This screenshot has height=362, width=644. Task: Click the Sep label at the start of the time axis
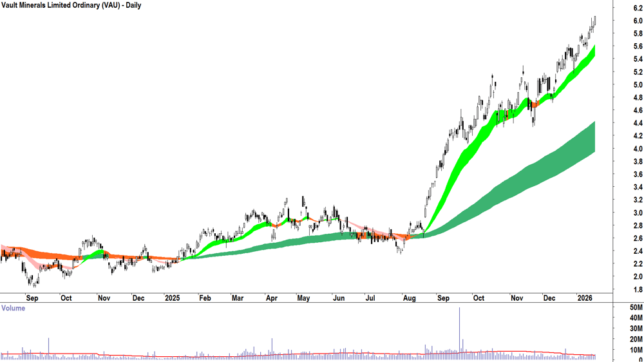[32, 298]
